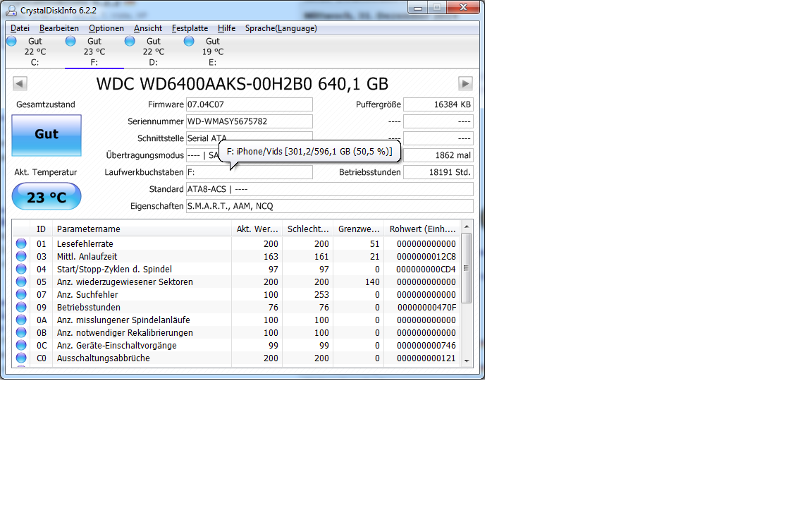Click the Eigenschaften field S.M.A.R.T., AAM, NCQ

(x=329, y=206)
